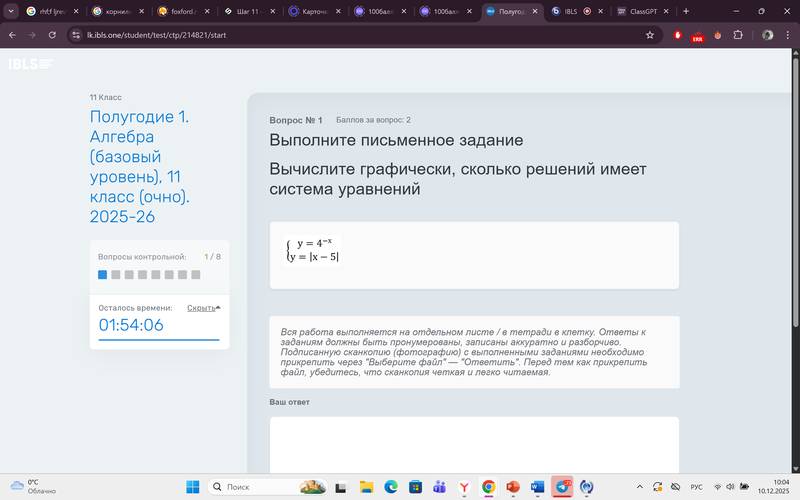The height and width of the screenshot is (500, 800).
Task: Open Telegram from the taskbar
Action: pos(563,486)
